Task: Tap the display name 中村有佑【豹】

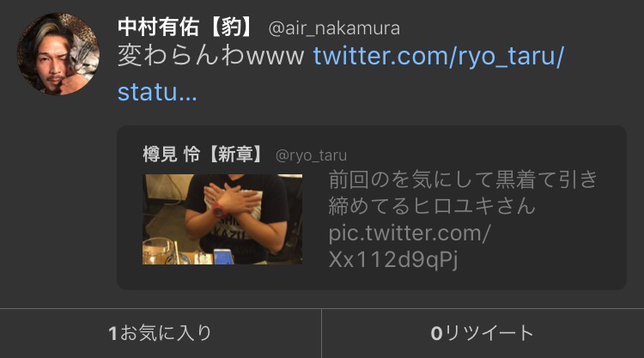Action: (x=185, y=27)
